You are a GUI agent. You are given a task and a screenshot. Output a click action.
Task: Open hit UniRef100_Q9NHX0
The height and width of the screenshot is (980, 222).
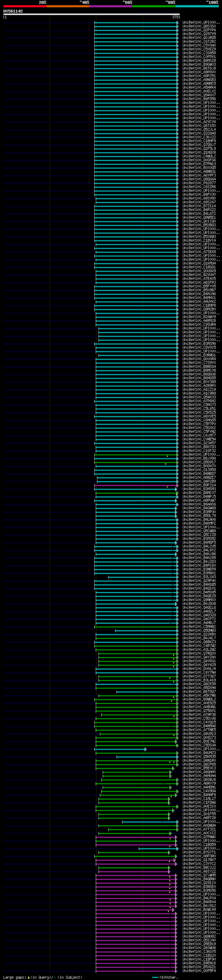(x=199, y=600)
